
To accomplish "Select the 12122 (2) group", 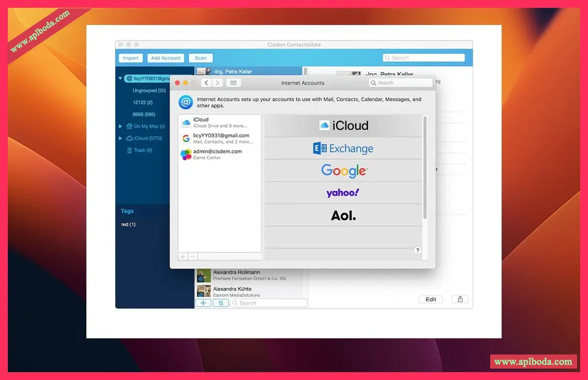I will pyautogui.click(x=143, y=103).
